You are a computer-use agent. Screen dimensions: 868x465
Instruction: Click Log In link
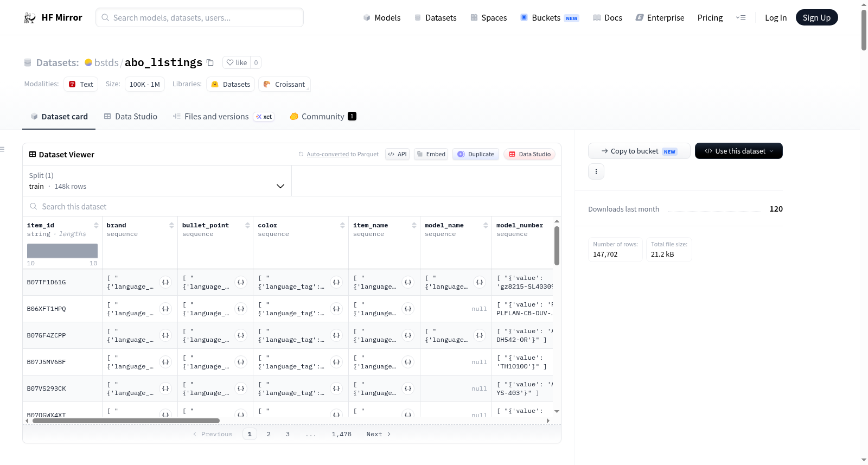click(x=776, y=17)
